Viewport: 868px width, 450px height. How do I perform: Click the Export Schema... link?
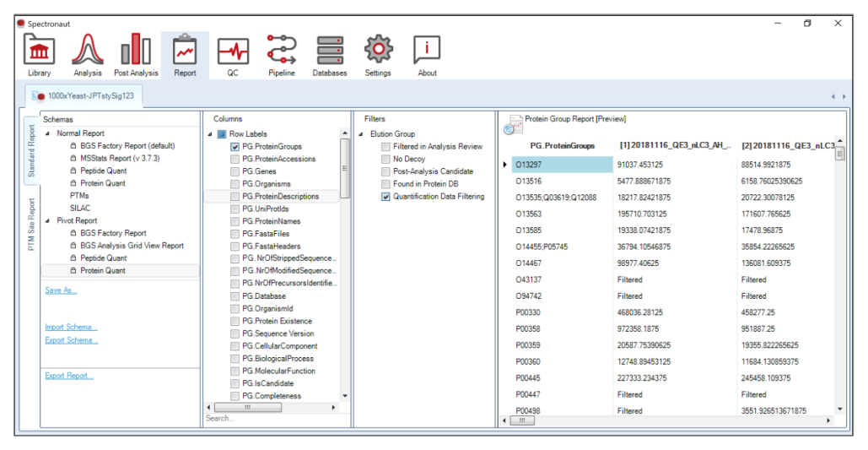72,340
